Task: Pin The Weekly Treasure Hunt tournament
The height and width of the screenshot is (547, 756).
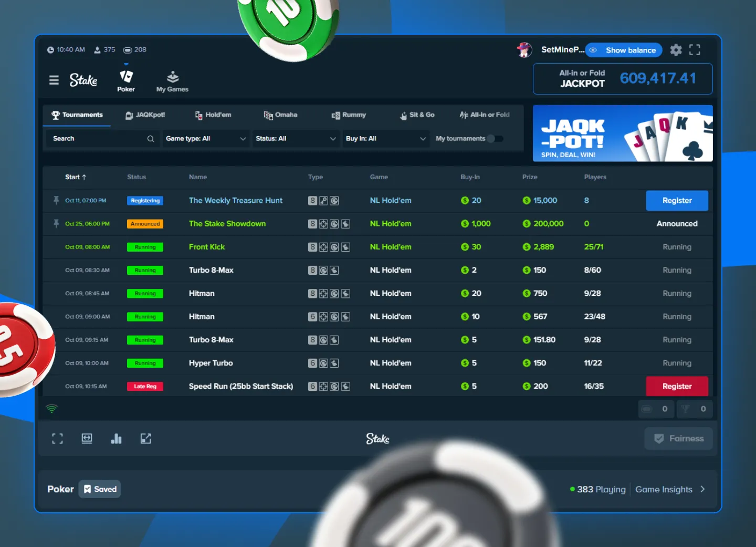Action: click(x=56, y=200)
